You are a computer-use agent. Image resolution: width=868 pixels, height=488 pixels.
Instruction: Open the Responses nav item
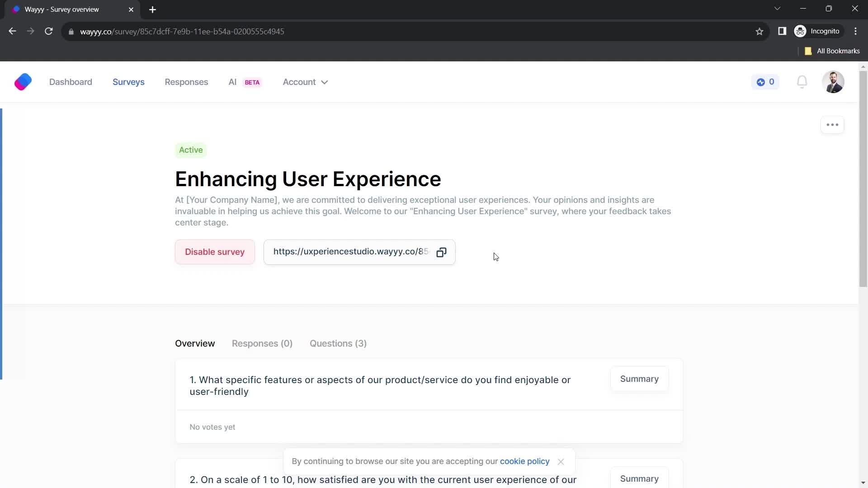186,82
